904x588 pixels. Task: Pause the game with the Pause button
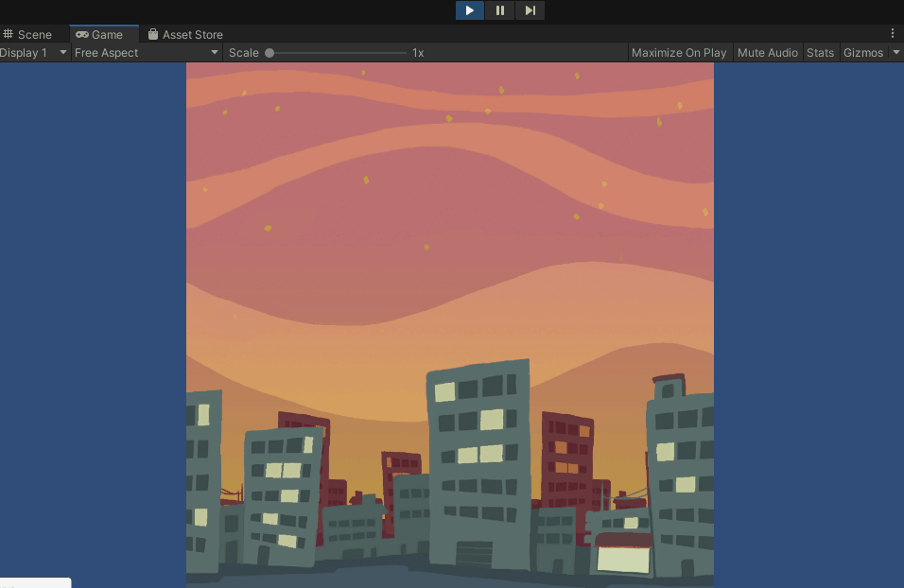(x=500, y=10)
